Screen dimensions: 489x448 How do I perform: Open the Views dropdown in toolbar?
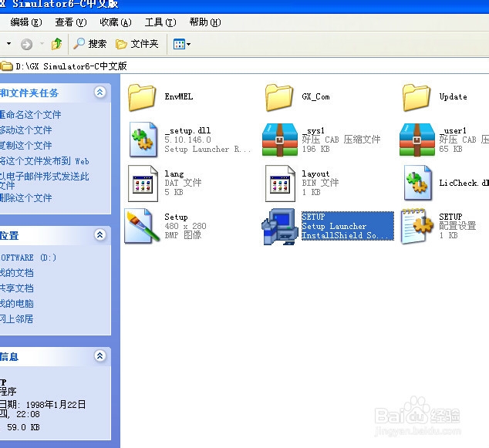point(182,44)
